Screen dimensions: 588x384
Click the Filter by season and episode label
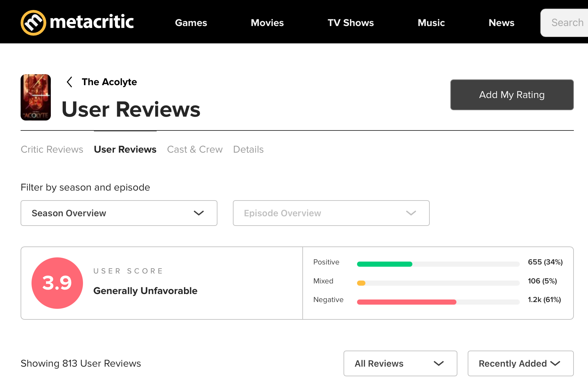click(85, 187)
